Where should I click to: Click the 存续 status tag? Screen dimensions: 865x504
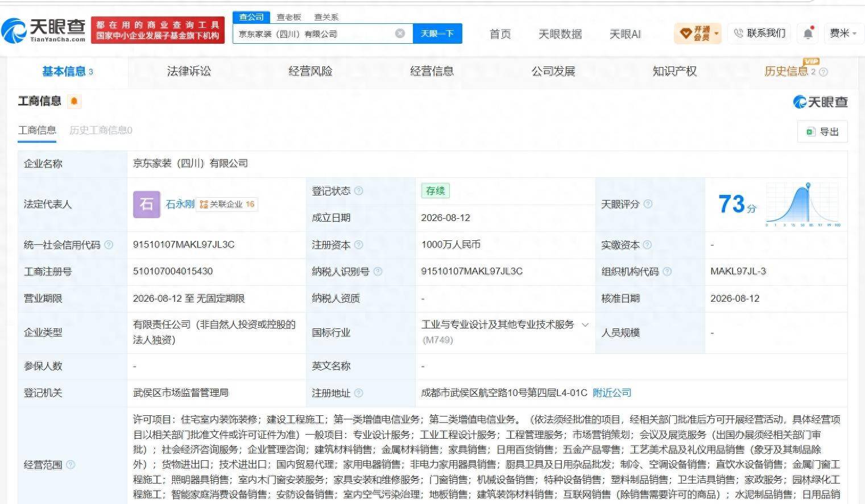(x=435, y=191)
